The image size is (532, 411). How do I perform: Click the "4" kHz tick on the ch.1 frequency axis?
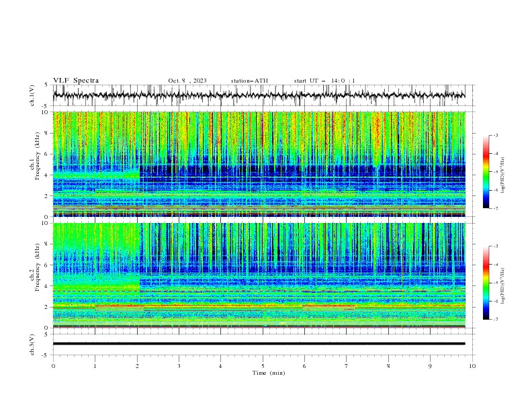click(48, 175)
